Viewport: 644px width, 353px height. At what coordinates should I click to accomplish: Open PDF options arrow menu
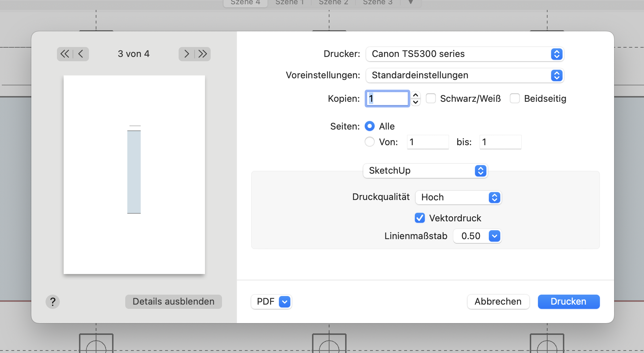[x=285, y=302]
